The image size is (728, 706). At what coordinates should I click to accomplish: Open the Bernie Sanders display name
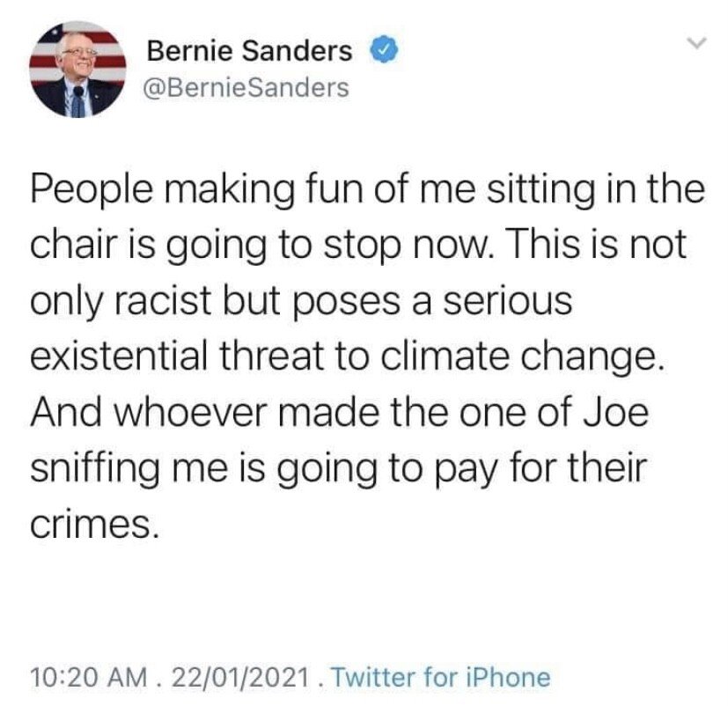(x=249, y=53)
